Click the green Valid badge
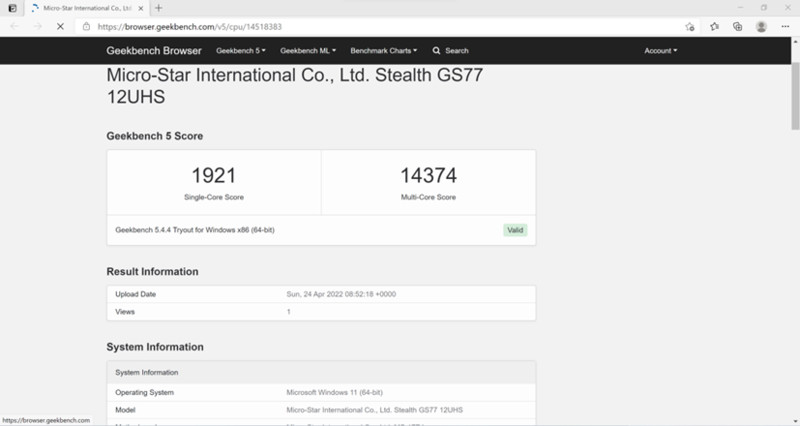Image resolution: width=800 pixels, height=426 pixels. coord(515,229)
